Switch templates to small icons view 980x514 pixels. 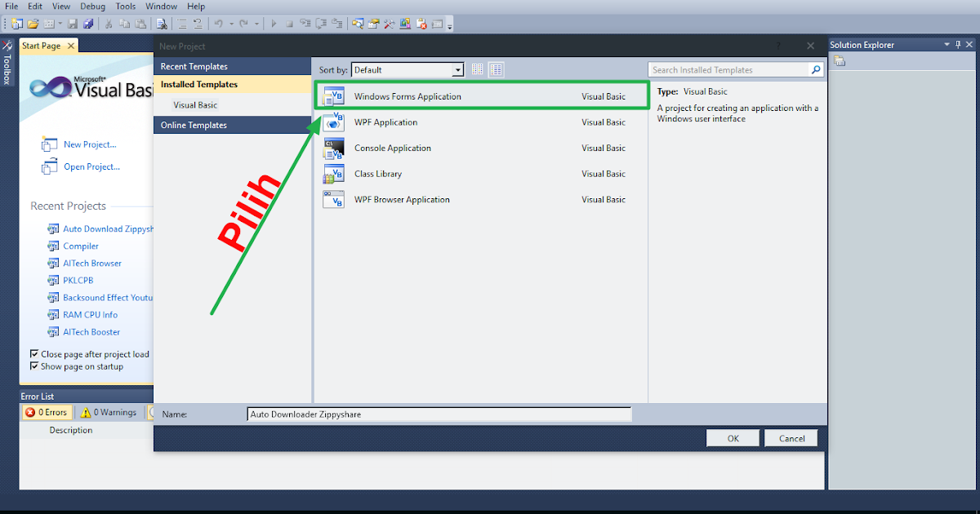point(477,69)
